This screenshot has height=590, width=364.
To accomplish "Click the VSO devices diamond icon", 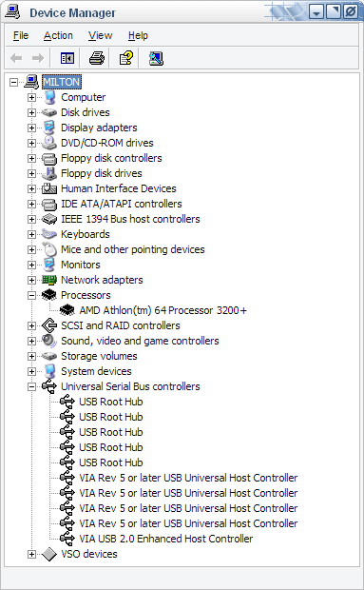I will point(49,554).
